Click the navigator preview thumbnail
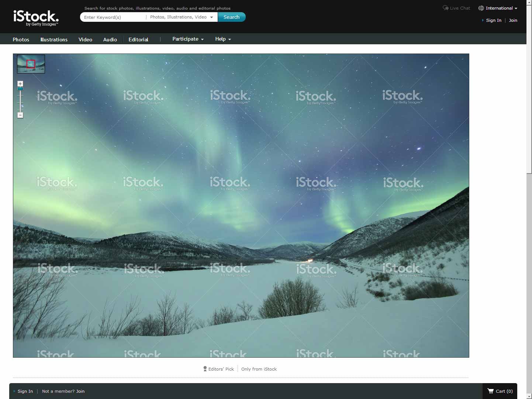Screen dimensions: 532x399 click(31, 63)
